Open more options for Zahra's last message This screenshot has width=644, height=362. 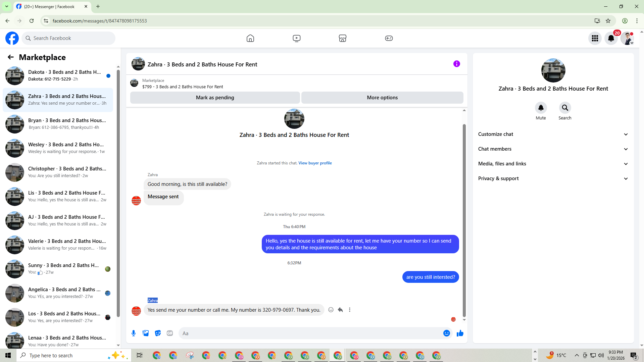(350, 310)
